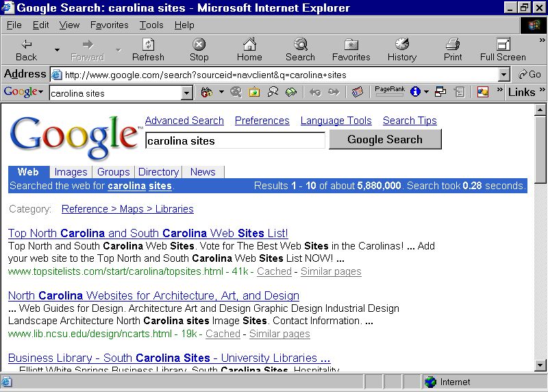Click the Forward arrow toolbar button
Screen dimensions: 548x392
pyautogui.click(x=88, y=50)
